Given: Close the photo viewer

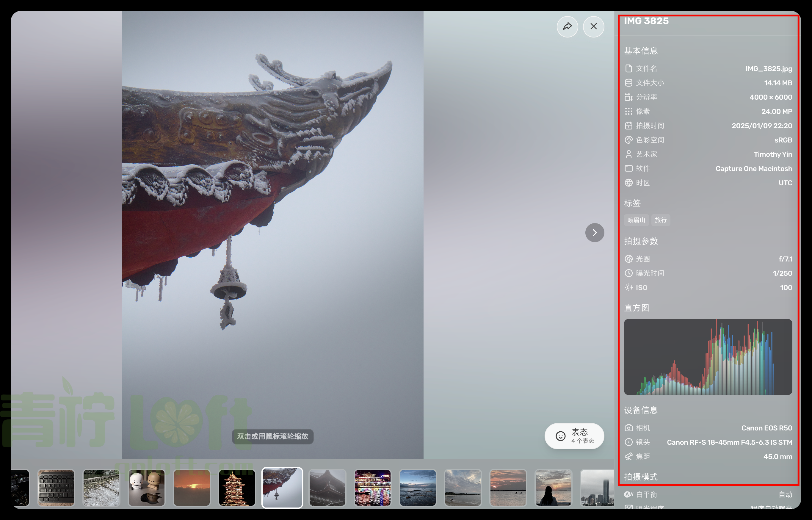Looking at the screenshot, I should pos(593,26).
